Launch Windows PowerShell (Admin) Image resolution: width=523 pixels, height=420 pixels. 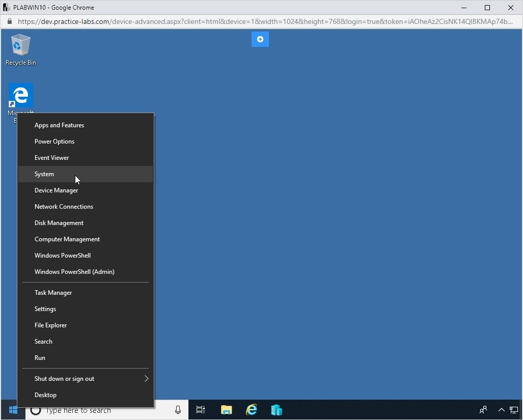click(x=86, y=272)
